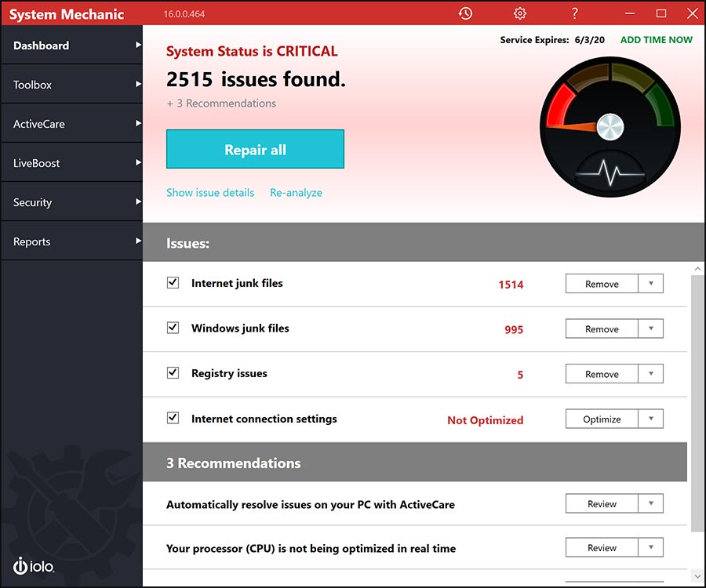Open help question mark icon
This screenshot has width=706, height=588.
574,13
